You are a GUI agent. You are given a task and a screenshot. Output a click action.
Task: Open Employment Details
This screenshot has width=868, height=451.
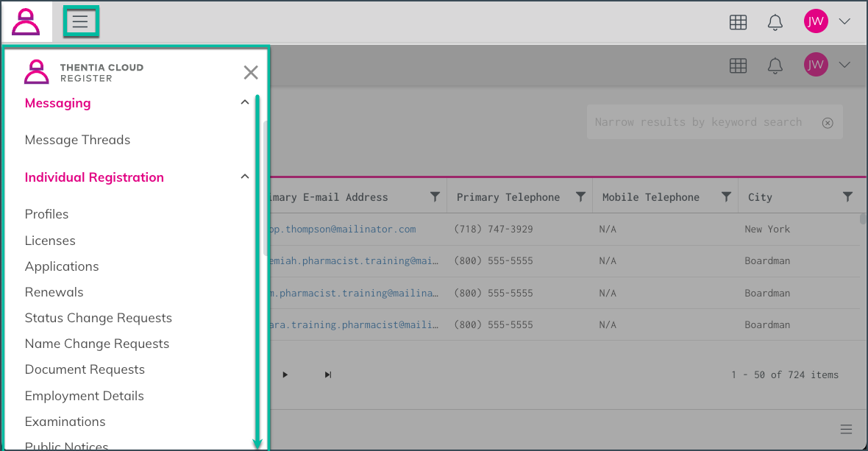coord(84,397)
